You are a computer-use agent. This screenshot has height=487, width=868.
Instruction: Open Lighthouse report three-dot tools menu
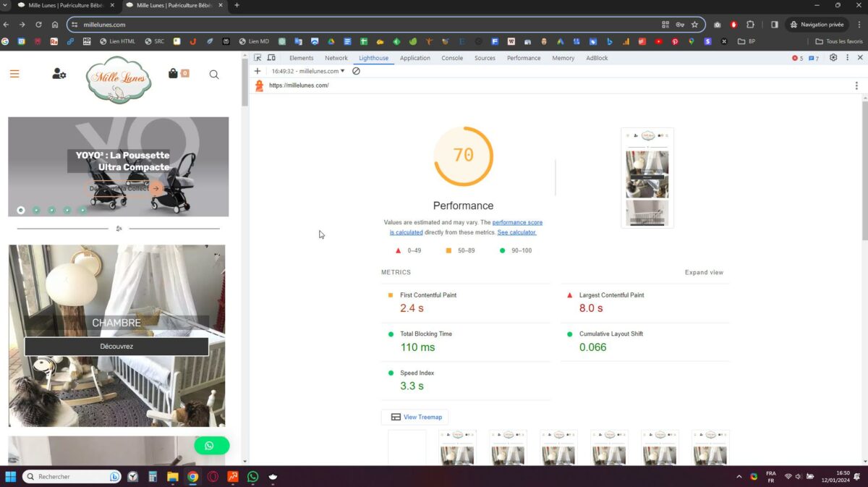click(x=856, y=85)
